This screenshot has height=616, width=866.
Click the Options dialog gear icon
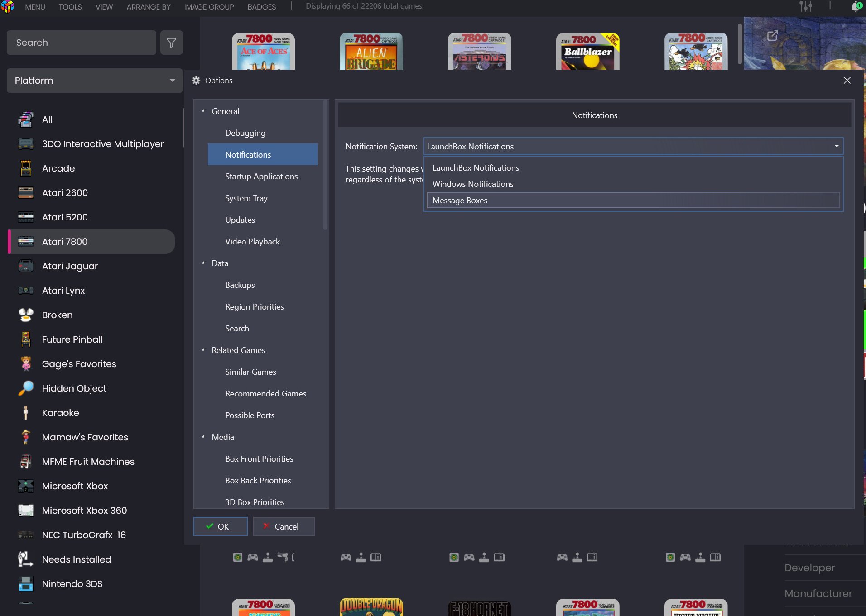click(x=196, y=81)
